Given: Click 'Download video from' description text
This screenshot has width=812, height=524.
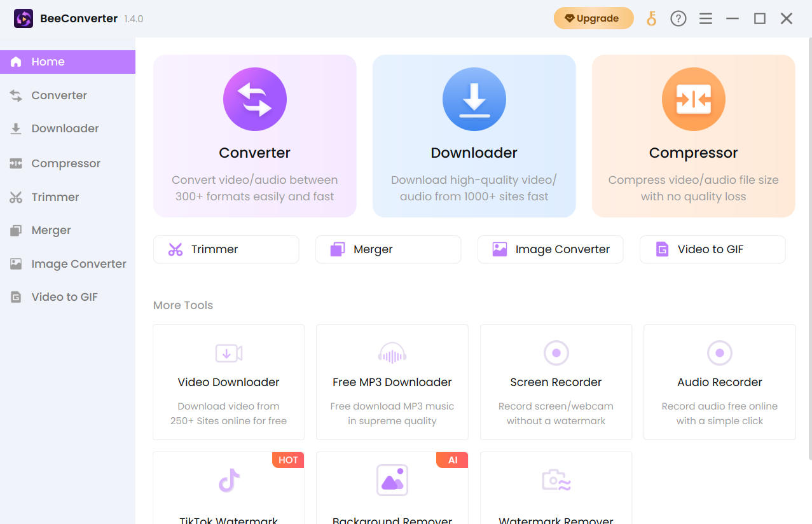Looking at the screenshot, I should (229, 406).
